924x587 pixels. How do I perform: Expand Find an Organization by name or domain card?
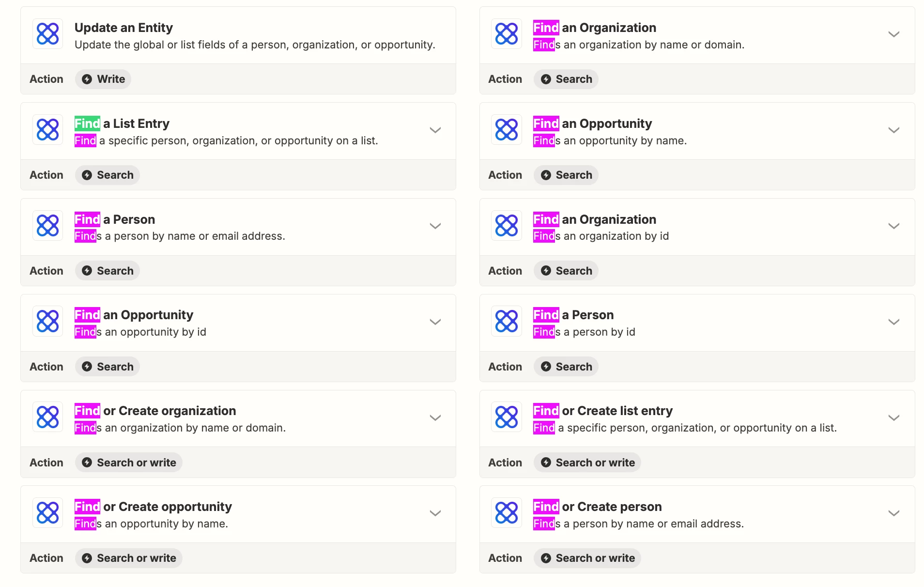894,34
